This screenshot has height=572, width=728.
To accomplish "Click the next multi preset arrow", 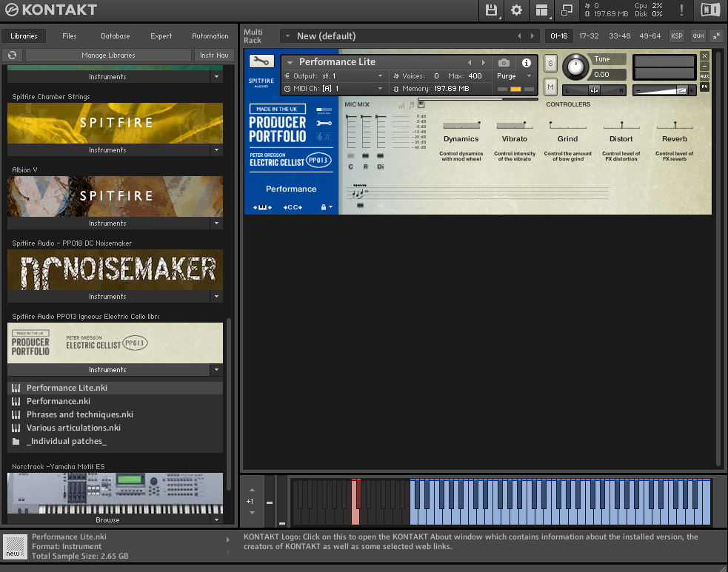I will click(x=532, y=36).
